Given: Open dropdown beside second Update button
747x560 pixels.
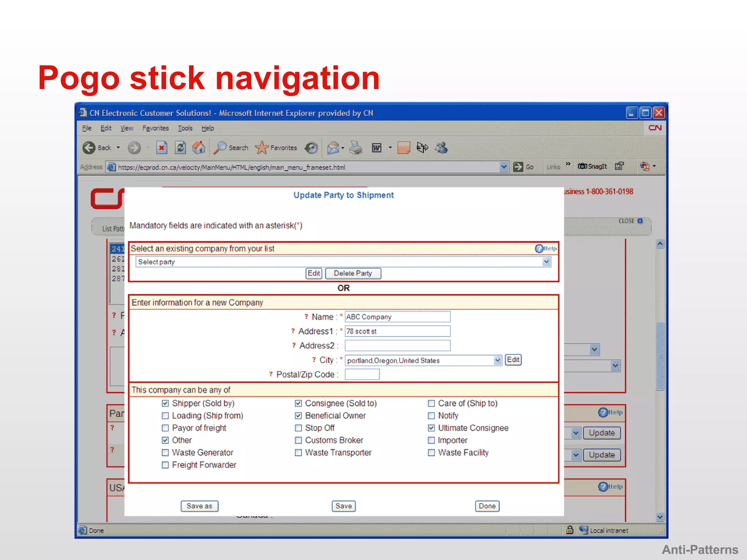Looking at the screenshot, I should click(576, 455).
